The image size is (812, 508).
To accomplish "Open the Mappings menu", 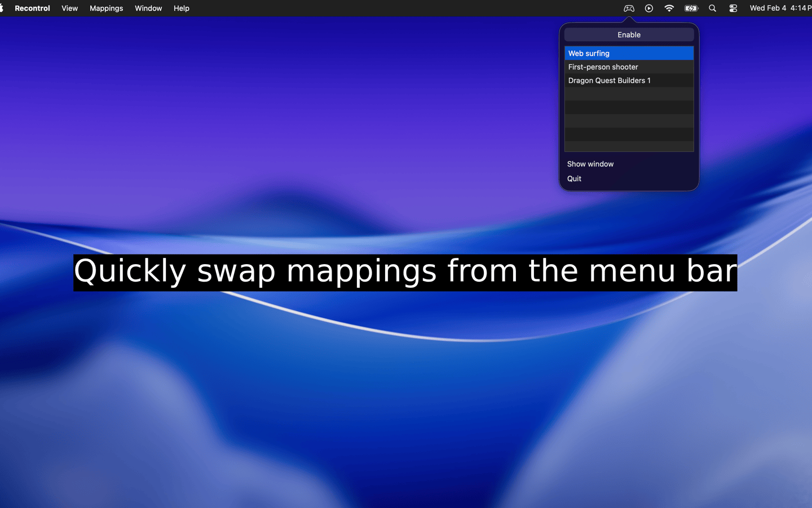I will 106,8.
